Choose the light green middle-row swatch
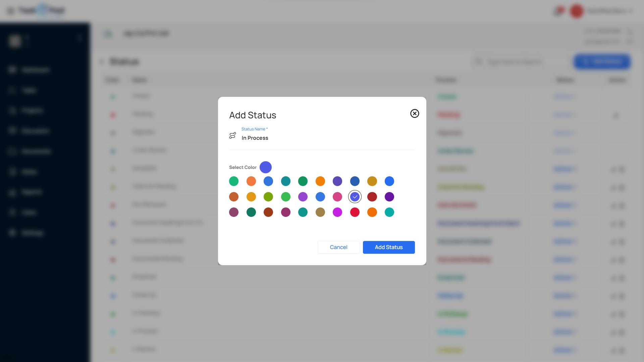This screenshot has width=644, height=362. [286, 197]
